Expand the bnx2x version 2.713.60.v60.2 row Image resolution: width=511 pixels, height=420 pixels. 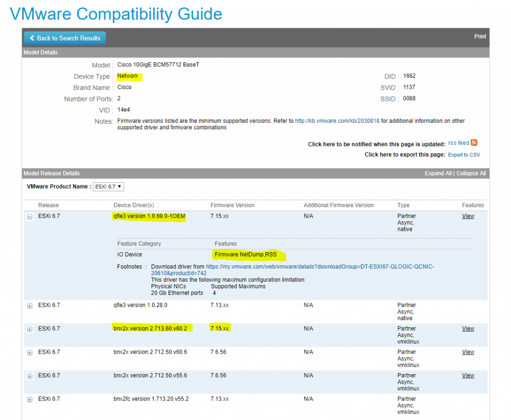(29, 329)
